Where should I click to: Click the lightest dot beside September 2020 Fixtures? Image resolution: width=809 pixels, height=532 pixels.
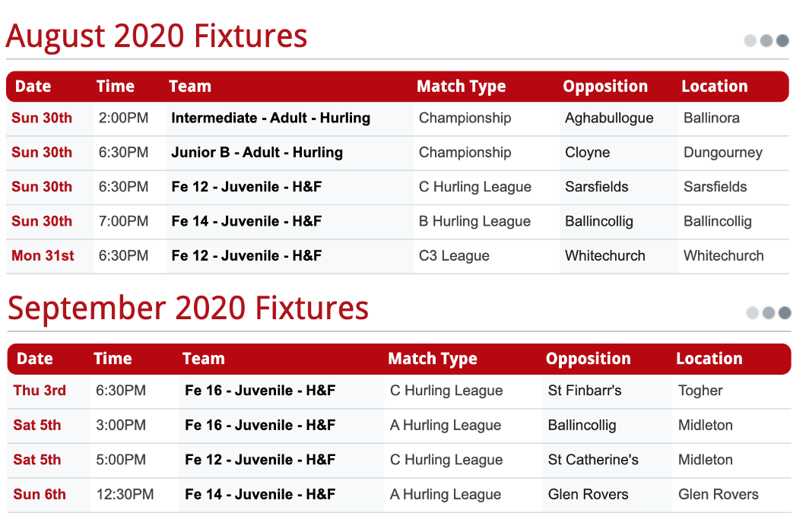[x=753, y=313]
